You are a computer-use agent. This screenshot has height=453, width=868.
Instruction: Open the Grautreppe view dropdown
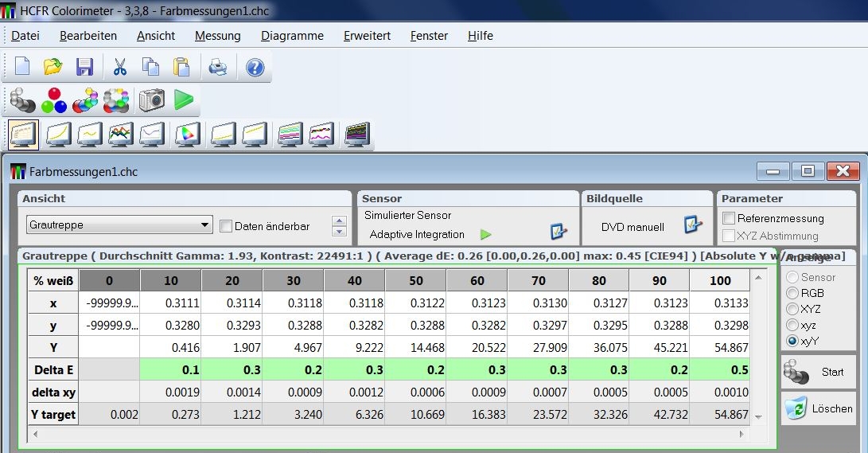pos(119,225)
